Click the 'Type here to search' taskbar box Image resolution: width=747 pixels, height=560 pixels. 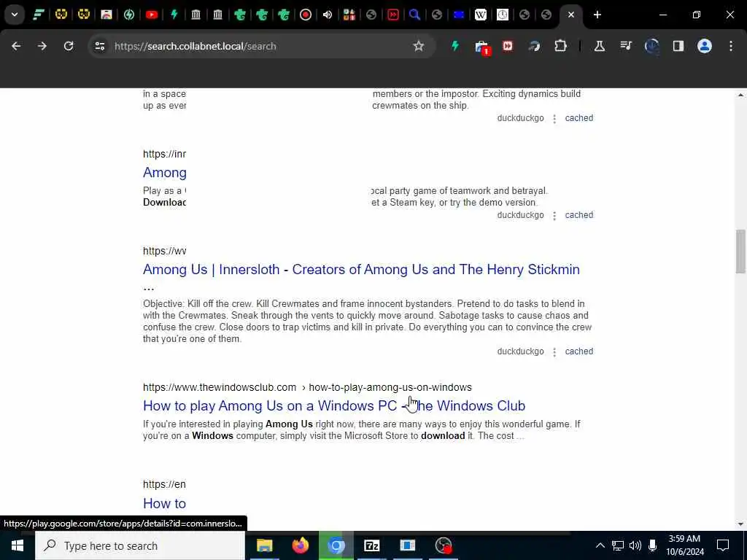(140, 545)
